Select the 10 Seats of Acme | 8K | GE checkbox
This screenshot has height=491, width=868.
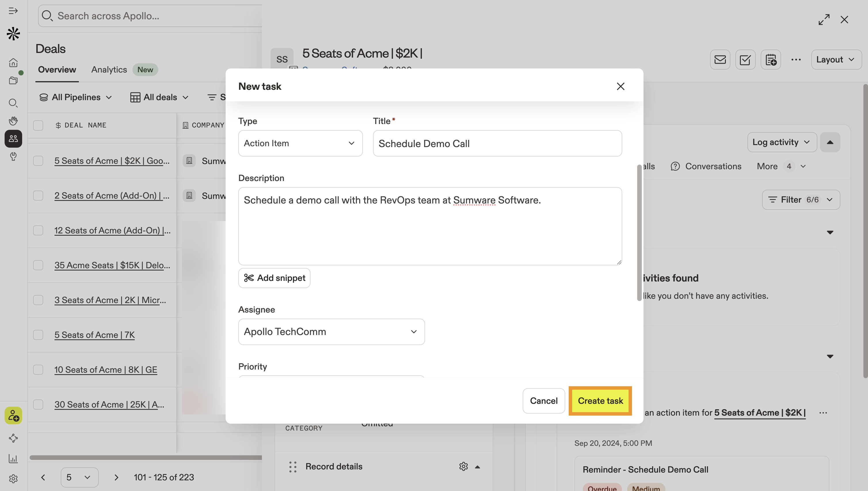point(38,370)
